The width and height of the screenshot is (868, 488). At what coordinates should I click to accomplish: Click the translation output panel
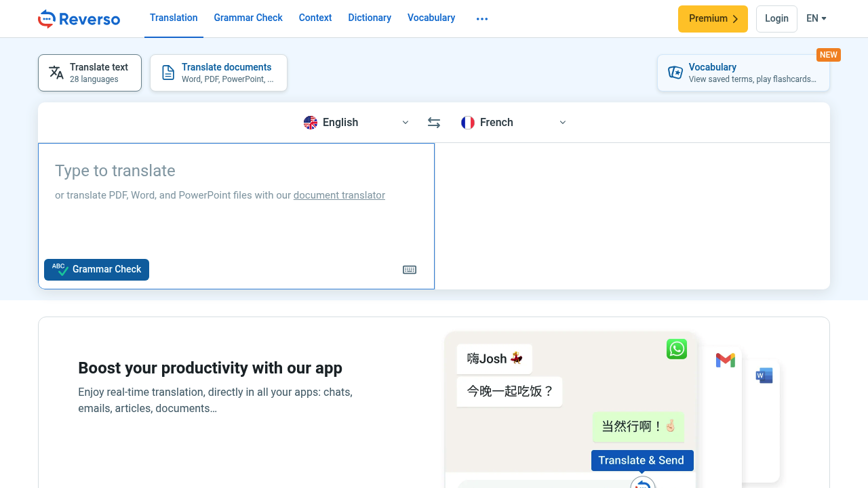tap(632, 216)
